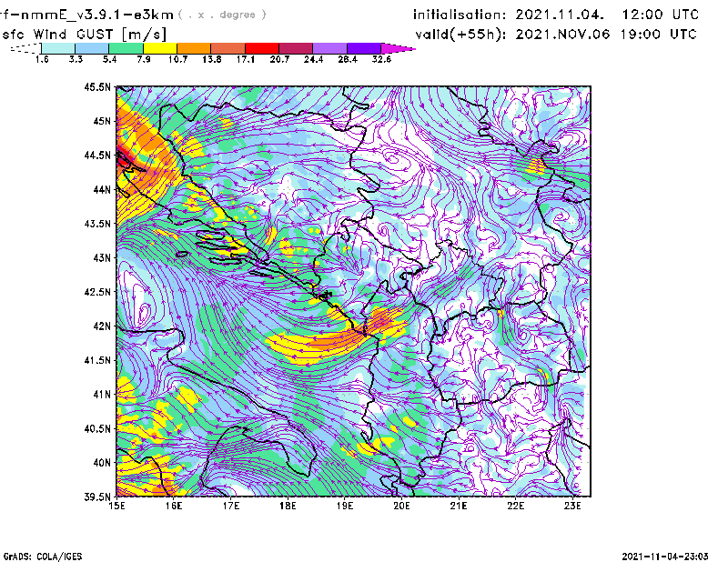Click the red 17.1–20.7 legend swatch
The height and width of the screenshot is (562, 728).
pos(262,48)
